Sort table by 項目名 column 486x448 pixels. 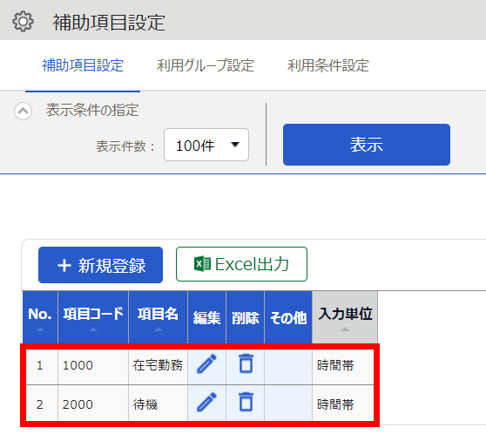coord(158,317)
